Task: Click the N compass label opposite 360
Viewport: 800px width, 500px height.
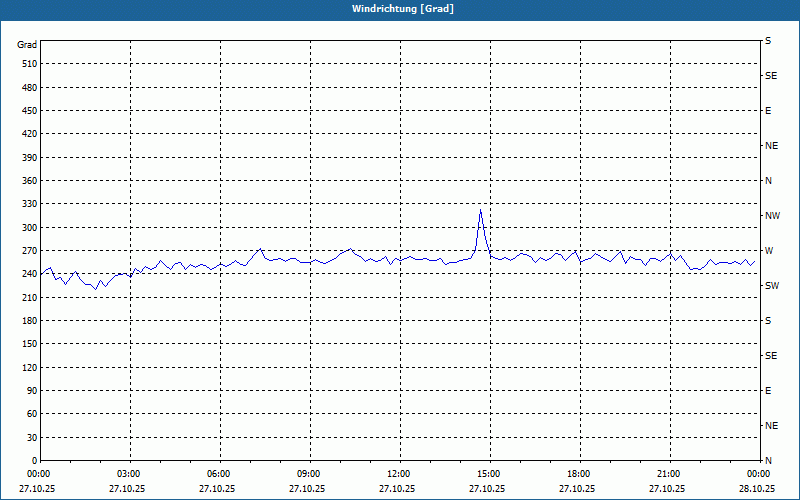Action: [768, 181]
